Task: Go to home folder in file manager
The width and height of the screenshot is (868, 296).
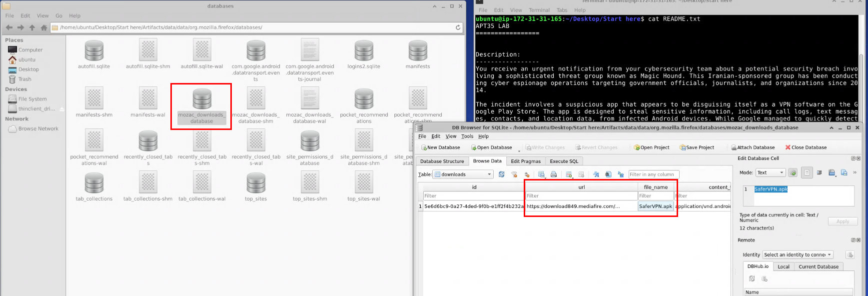Action: point(43,27)
